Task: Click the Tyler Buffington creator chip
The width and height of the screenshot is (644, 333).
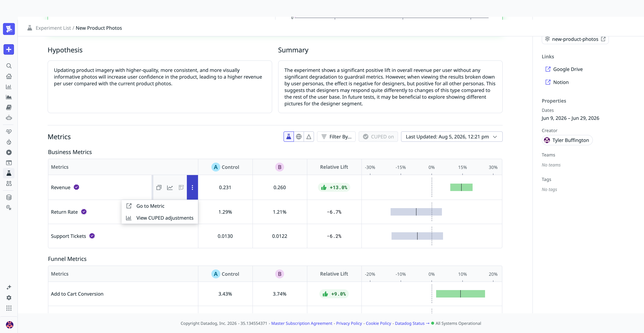Action: pos(567,140)
